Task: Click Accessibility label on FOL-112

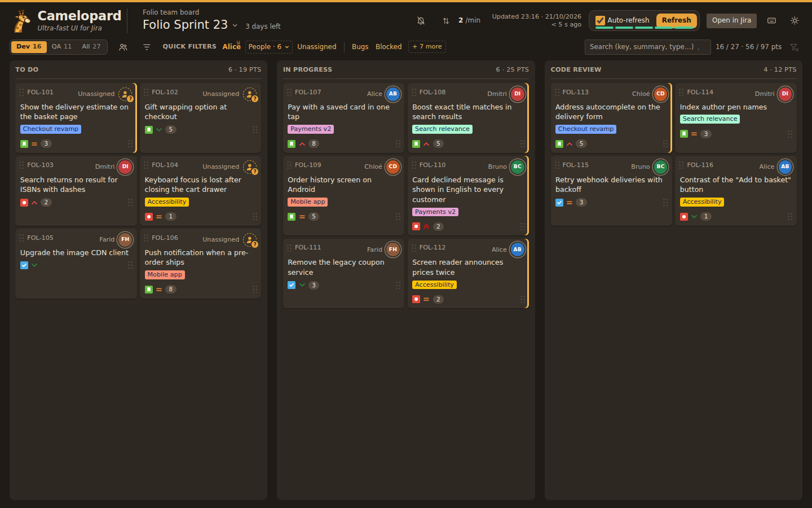Action: [x=435, y=285]
